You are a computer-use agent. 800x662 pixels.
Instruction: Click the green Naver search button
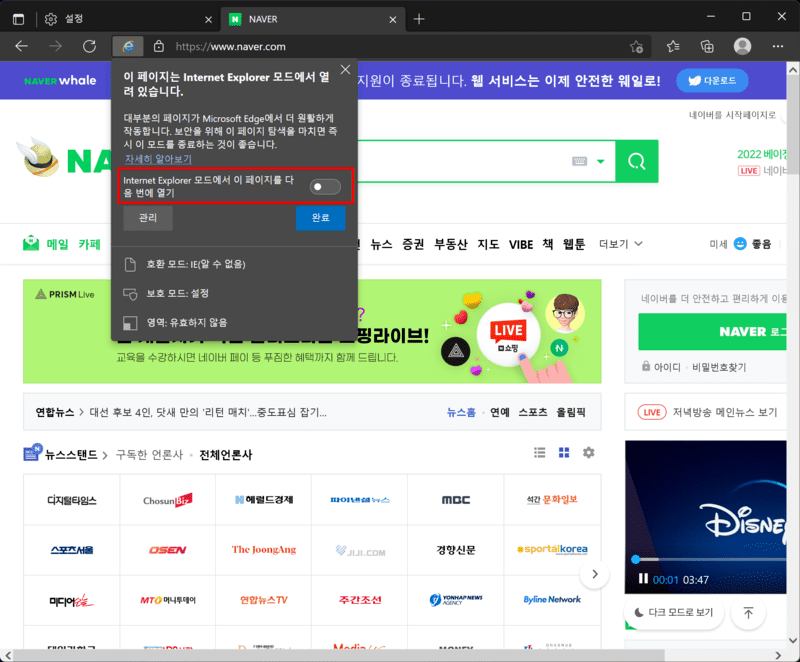point(637,161)
